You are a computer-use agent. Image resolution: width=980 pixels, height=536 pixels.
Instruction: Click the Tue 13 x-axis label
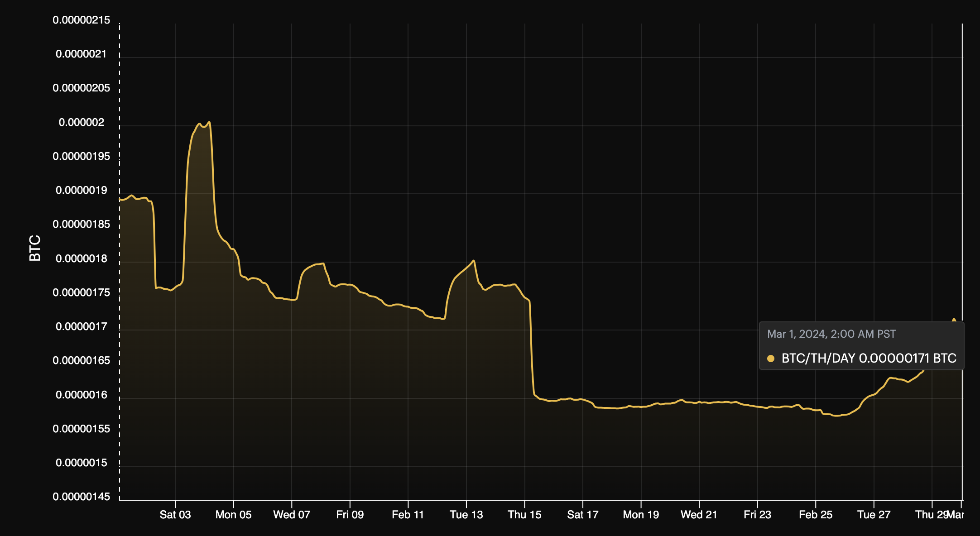coord(466,515)
